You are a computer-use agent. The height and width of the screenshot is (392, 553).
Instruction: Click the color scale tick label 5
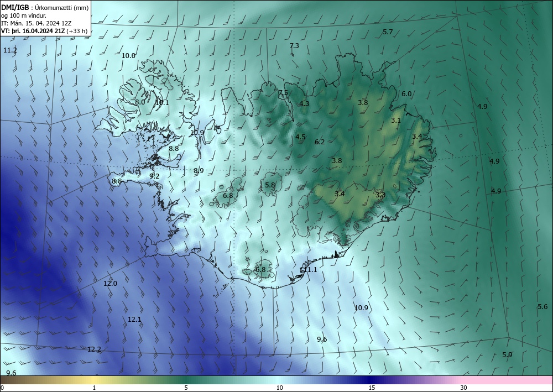point(186,388)
